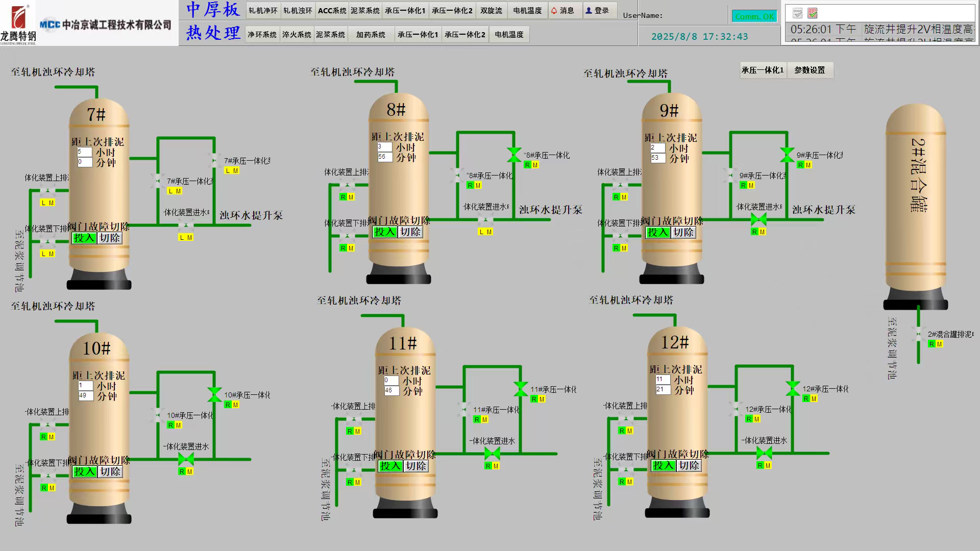The width and height of the screenshot is (980, 551).
Task: Click the red alarm list checkmark icon
Action: click(813, 13)
